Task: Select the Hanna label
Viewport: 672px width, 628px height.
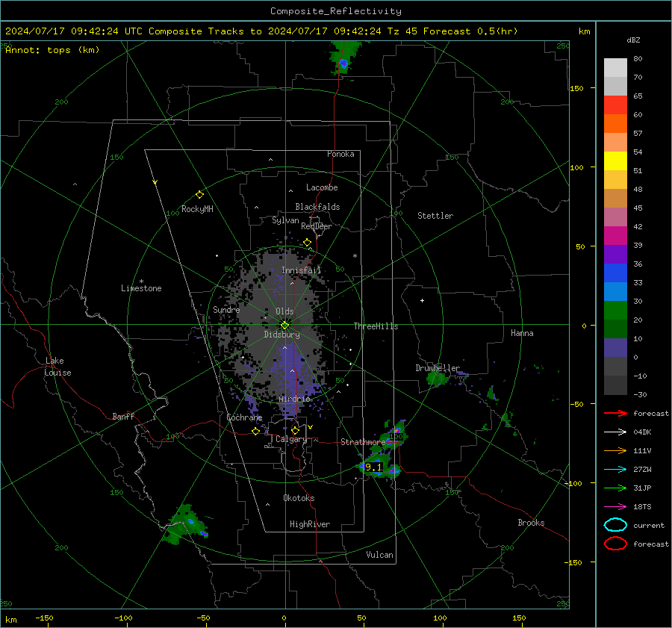Action: (522, 333)
